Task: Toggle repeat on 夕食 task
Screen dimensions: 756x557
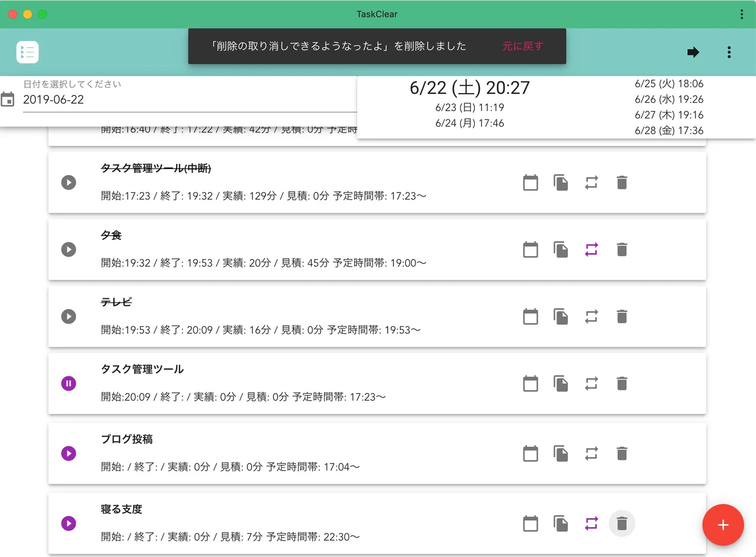Action: [591, 250]
